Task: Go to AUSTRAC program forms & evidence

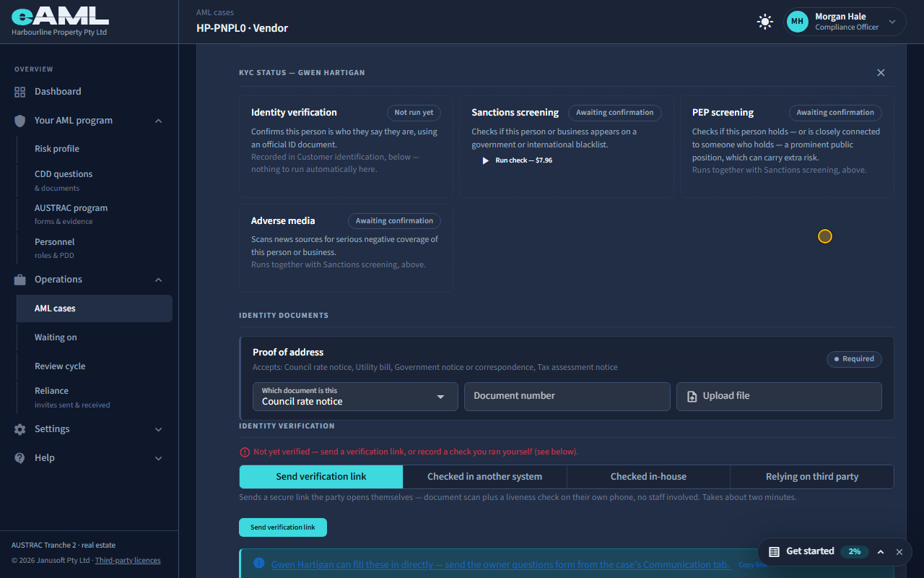Action: click(95, 215)
